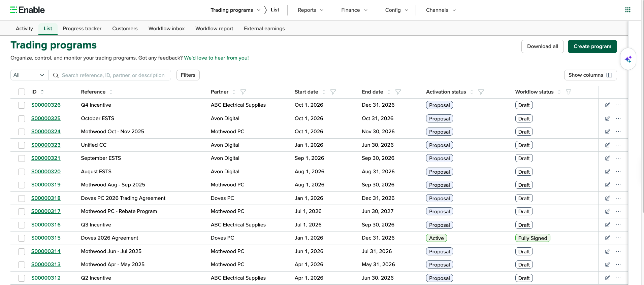Screen dimensions: 644x285
Task: Filter by Workflow status funnel icon
Action: (569, 92)
